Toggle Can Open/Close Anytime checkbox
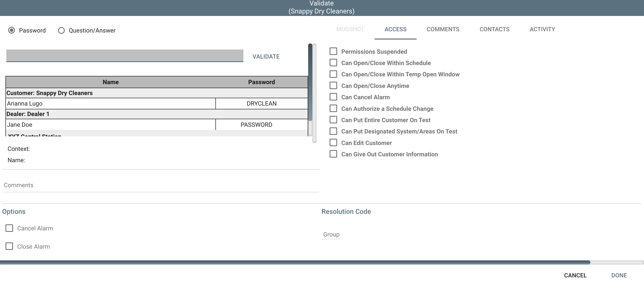The height and width of the screenshot is (286, 644). (x=333, y=86)
